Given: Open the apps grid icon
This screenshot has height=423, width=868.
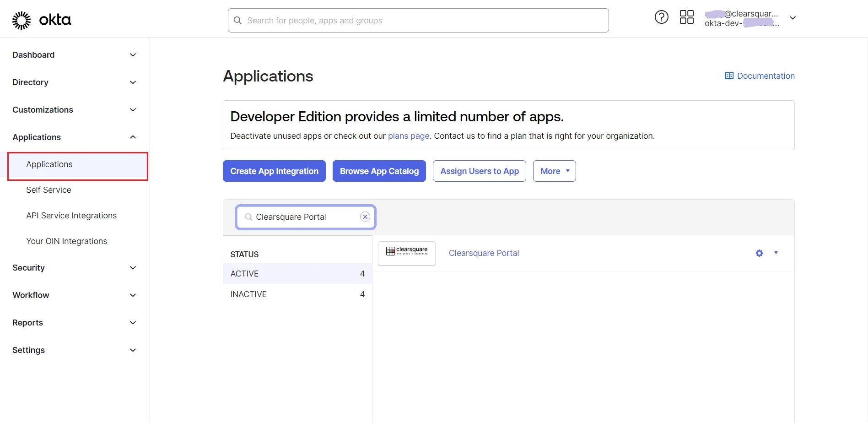Looking at the screenshot, I should (686, 17).
